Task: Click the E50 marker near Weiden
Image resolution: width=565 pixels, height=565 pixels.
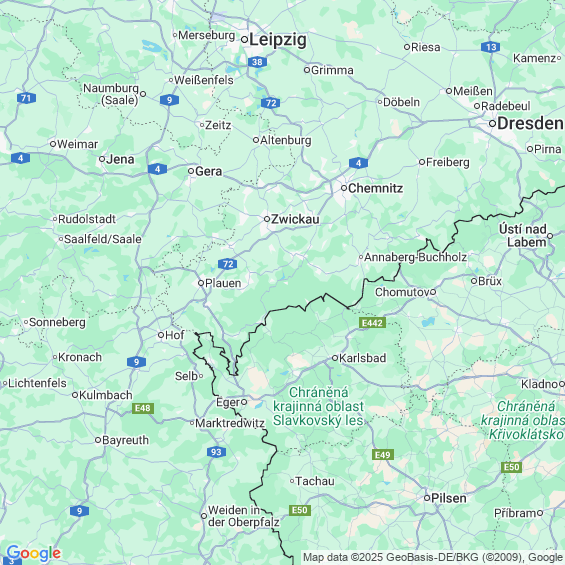Action: pyautogui.click(x=300, y=510)
